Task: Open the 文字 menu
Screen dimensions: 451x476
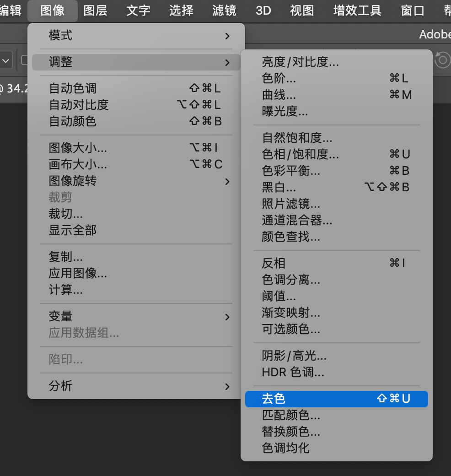Action: coord(138,11)
